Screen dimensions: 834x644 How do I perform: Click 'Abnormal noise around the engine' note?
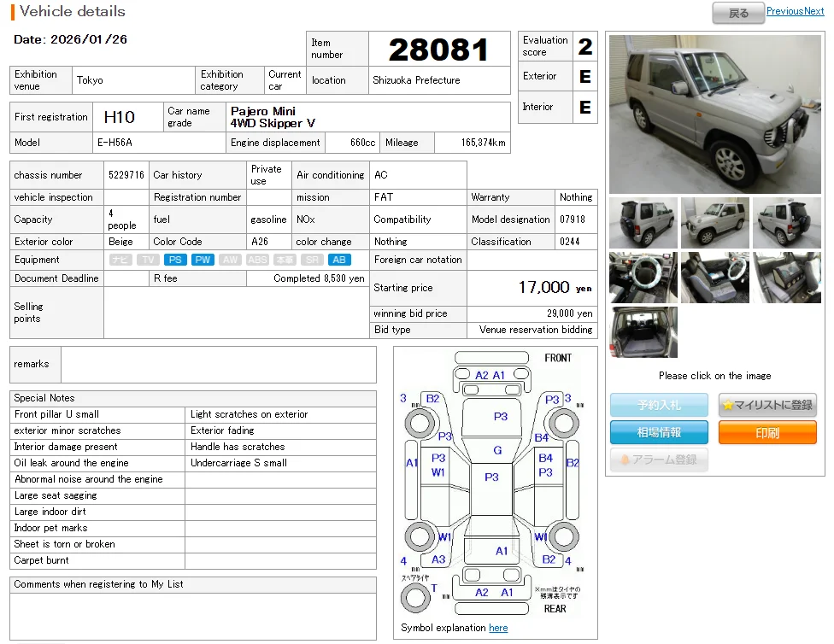pos(88,479)
